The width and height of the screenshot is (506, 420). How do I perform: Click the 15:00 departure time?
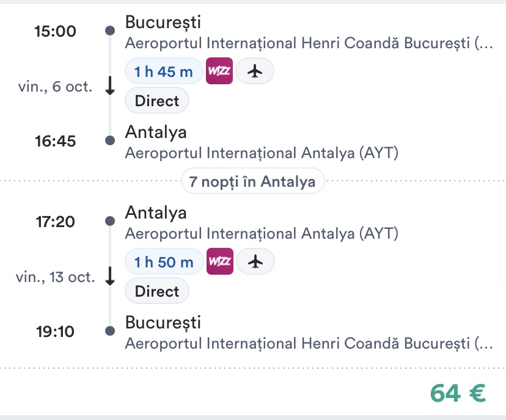coord(55,31)
